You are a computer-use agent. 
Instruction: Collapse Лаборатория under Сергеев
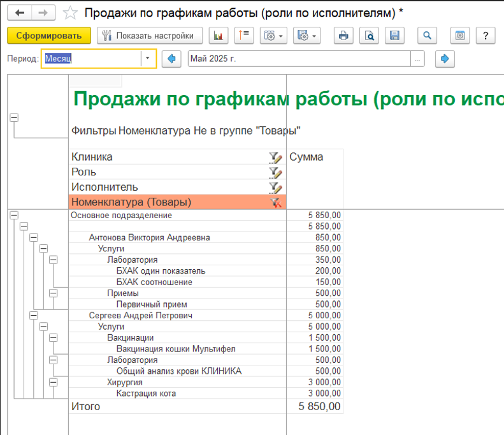[x=54, y=360]
